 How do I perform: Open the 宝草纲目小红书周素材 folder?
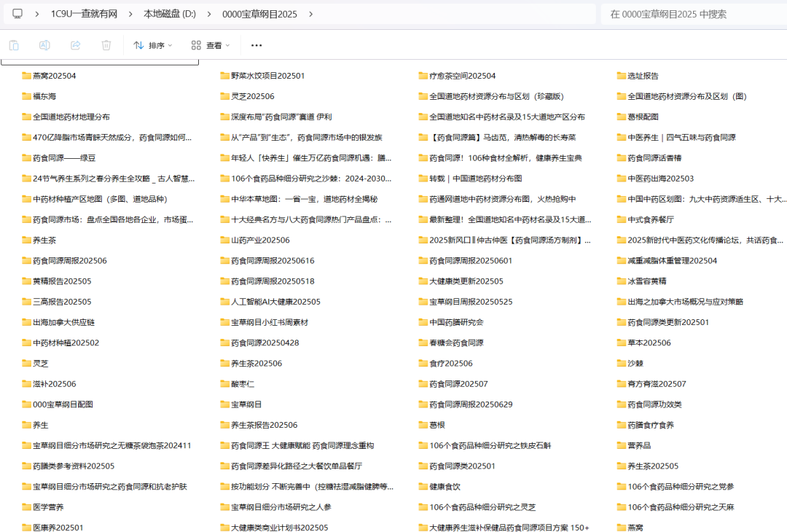coord(268,322)
